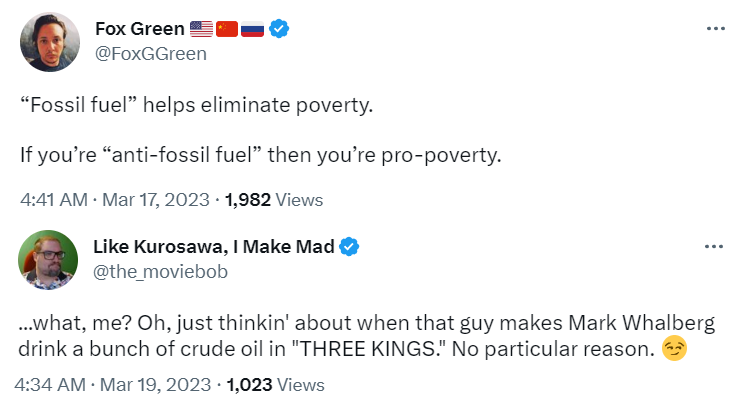745x406 pixels.
Task: Click Fox Green's blue verified badge
Action: coord(281,29)
